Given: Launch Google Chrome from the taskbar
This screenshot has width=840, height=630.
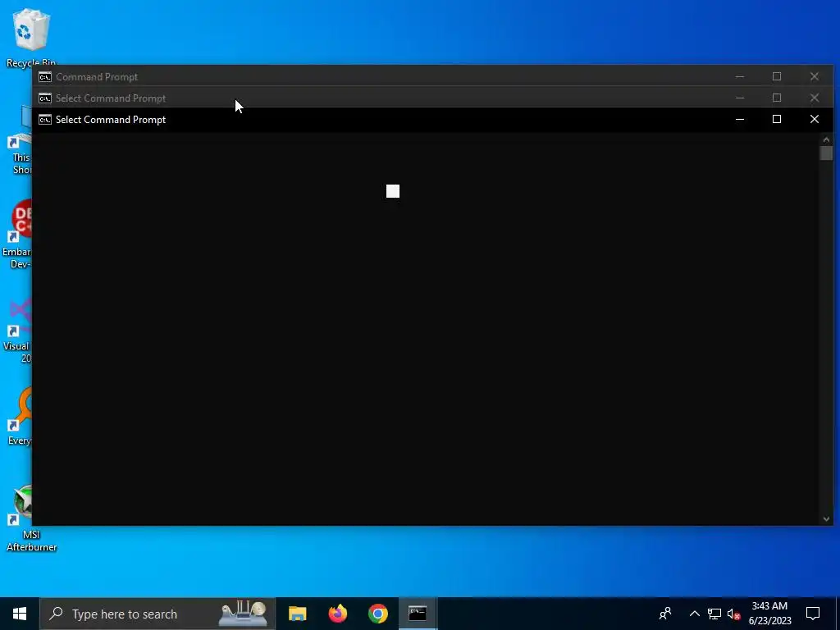Looking at the screenshot, I should [x=377, y=614].
